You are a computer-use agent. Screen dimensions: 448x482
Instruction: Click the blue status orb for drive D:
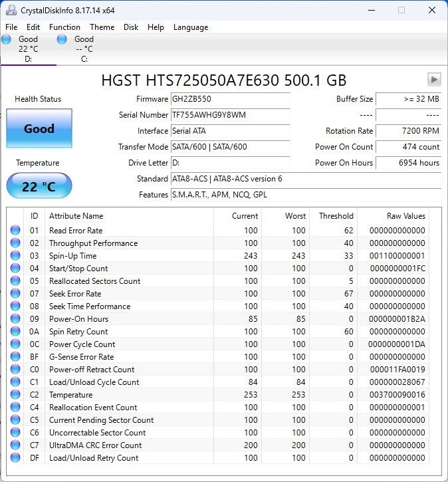(x=6, y=39)
